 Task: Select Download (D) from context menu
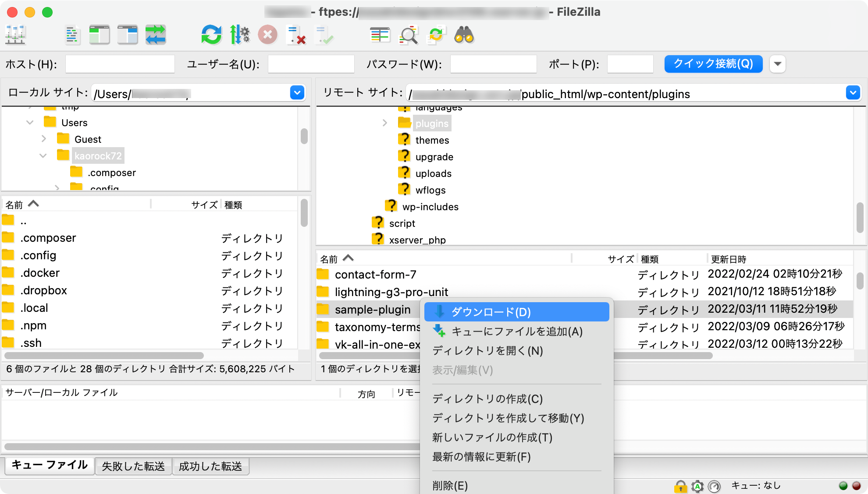516,312
